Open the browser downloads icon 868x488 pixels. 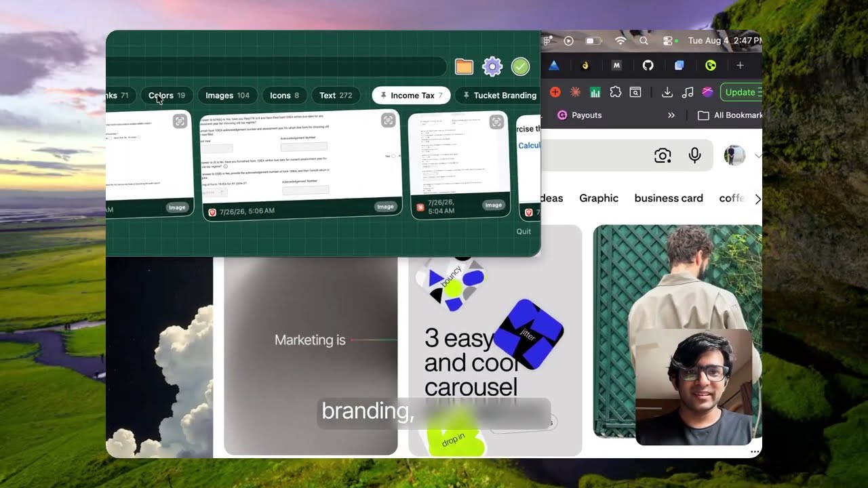[667, 92]
